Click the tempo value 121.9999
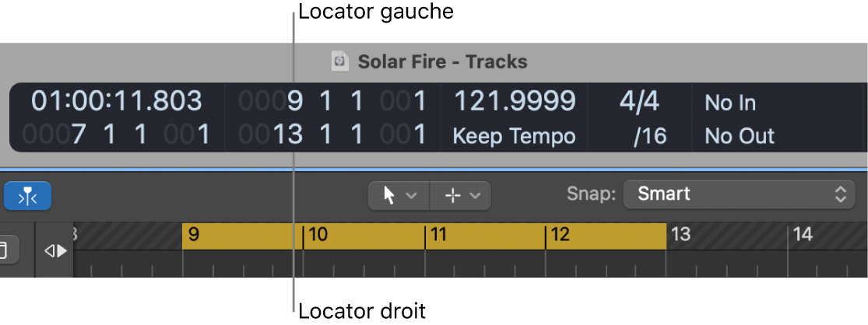The height and width of the screenshot is (325, 868). click(x=515, y=101)
